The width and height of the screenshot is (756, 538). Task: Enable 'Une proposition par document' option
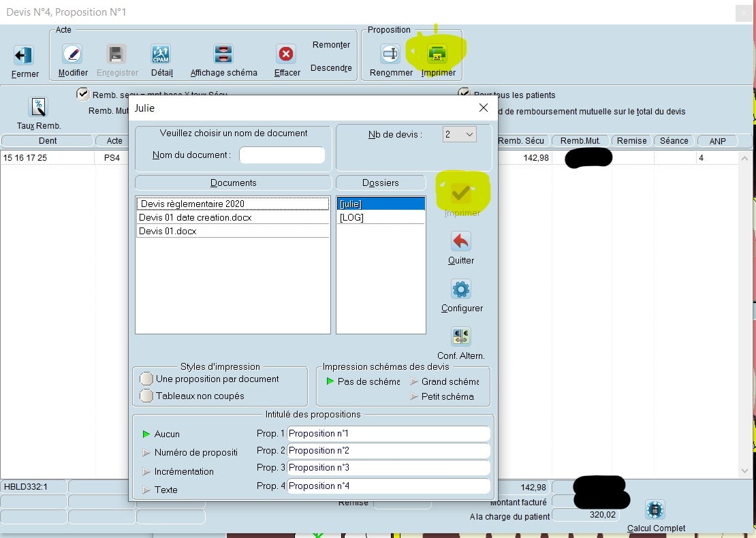coord(146,379)
